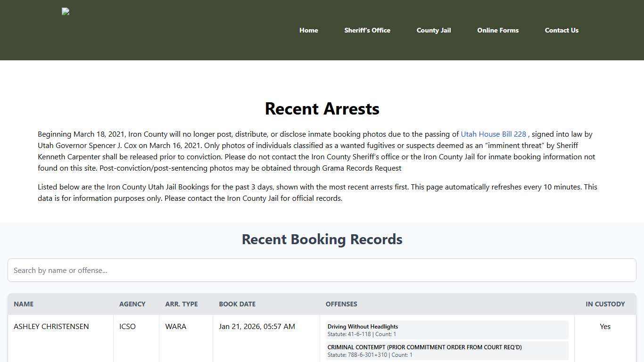
Task: Click the ICSO agency cell
Action: point(127,326)
